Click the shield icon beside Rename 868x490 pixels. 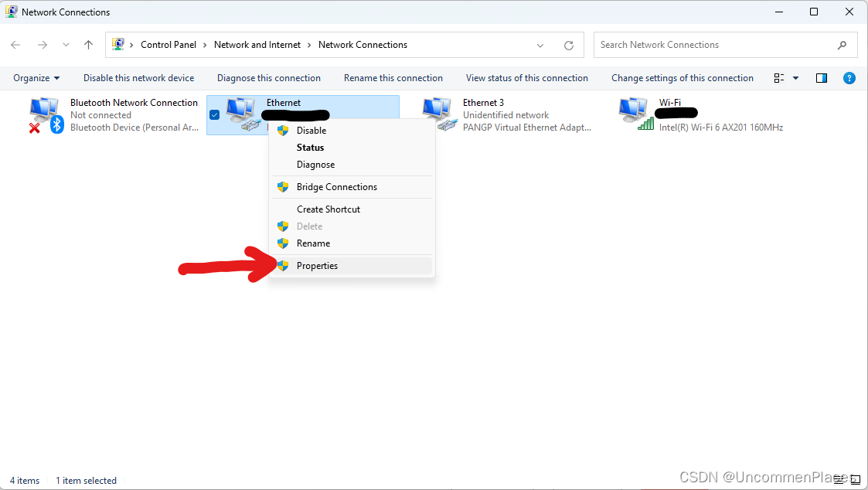pyautogui.click(x=283, y=243)
